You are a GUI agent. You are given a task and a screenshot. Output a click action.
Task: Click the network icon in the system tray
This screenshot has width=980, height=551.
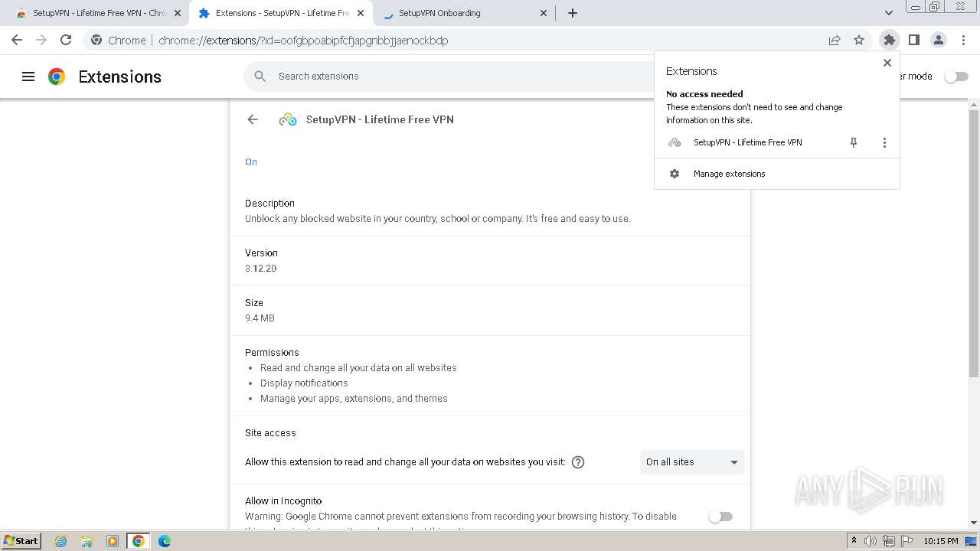(888, 541)
